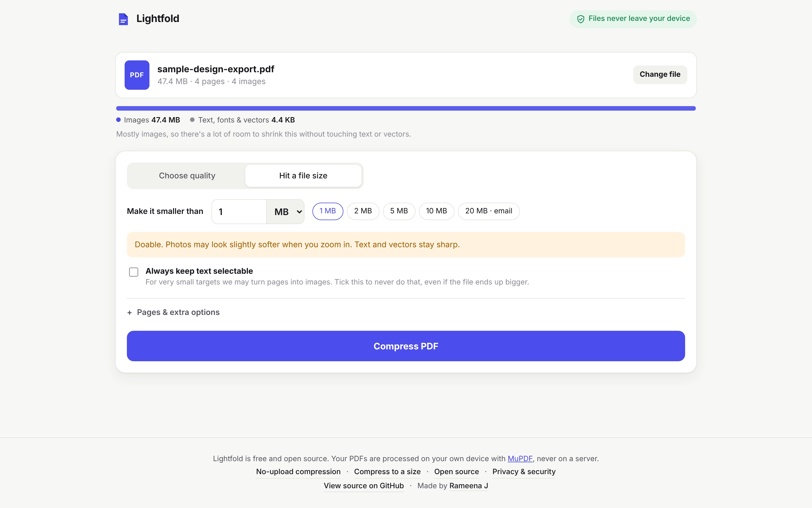The width and height of the screenshot is (812, 508).
Task: Enable Always keep text selectable checkbox
Action: tap(134, 272)
